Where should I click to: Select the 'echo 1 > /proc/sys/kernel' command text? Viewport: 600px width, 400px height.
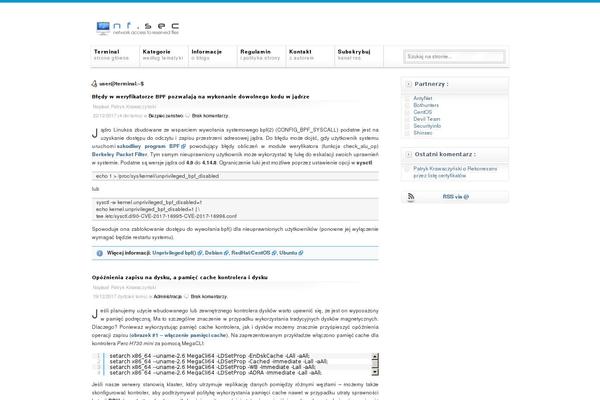click(x=157, y=176)
